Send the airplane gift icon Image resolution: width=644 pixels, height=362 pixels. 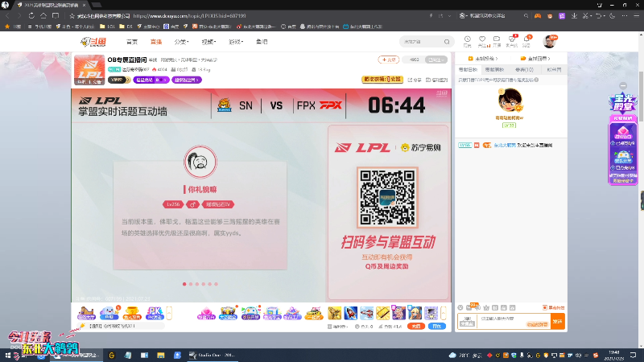366,313
